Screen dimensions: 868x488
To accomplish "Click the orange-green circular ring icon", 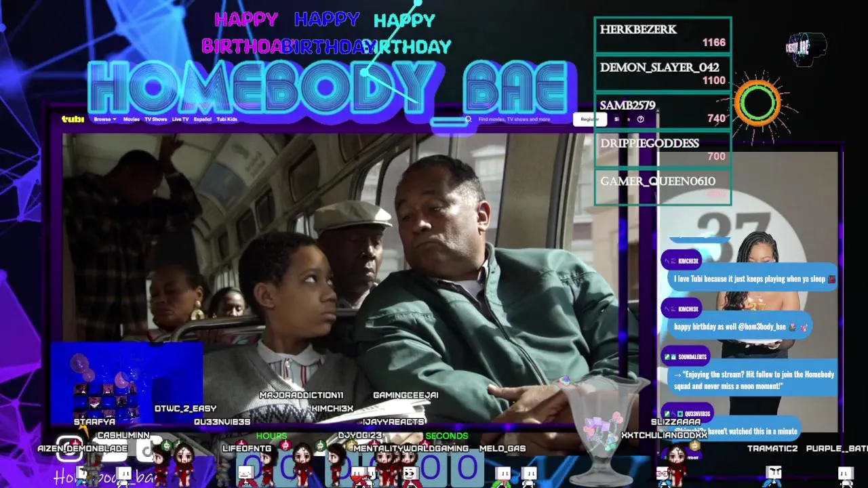I will (x=758, y=103).
